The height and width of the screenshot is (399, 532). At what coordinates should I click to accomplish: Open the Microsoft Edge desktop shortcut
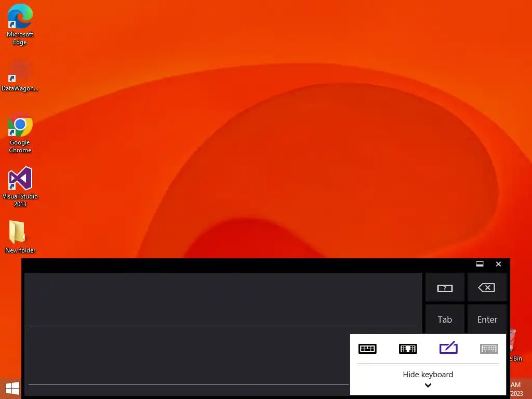pyautogui.click(x=20, y=24)
